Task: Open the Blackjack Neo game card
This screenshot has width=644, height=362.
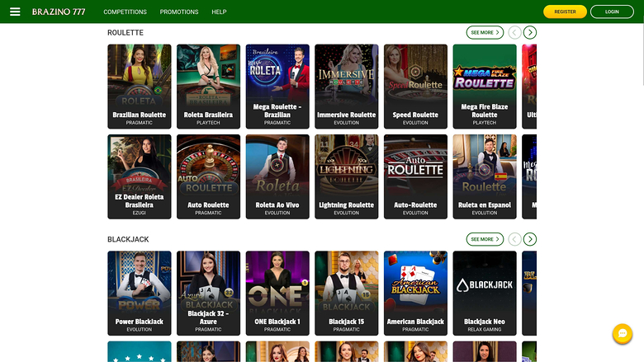Action: click(484, 293)
